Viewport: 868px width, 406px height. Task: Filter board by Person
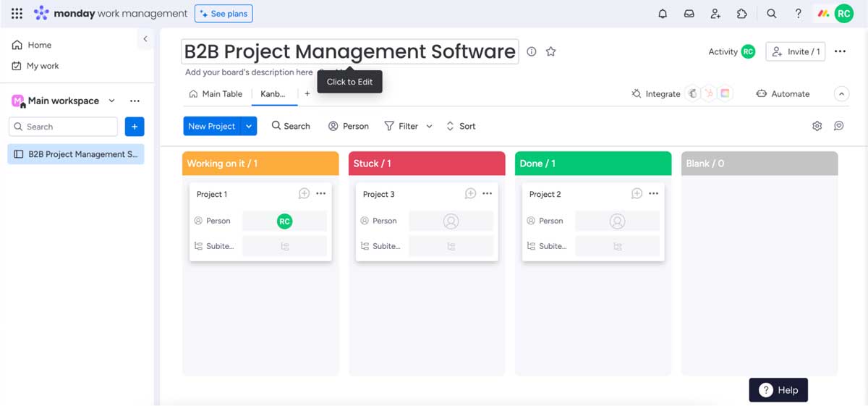click(x=349, y=126)
